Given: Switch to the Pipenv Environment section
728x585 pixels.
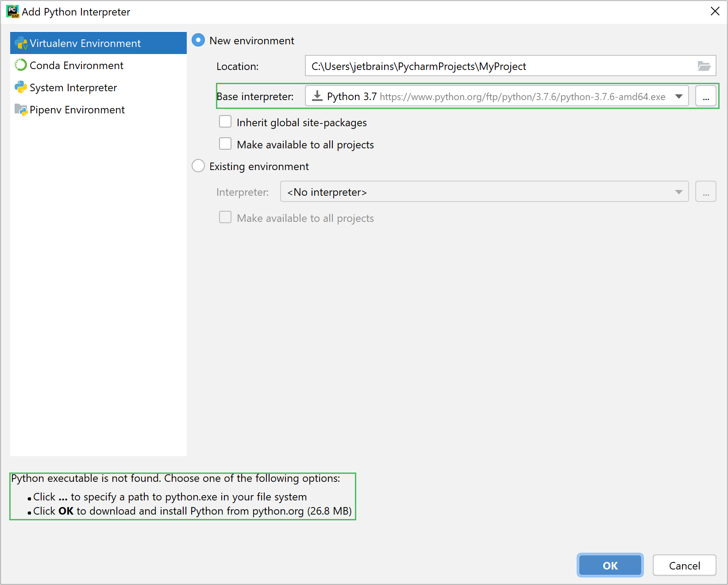Looking at the screenshot, I should tap(77, 109).
